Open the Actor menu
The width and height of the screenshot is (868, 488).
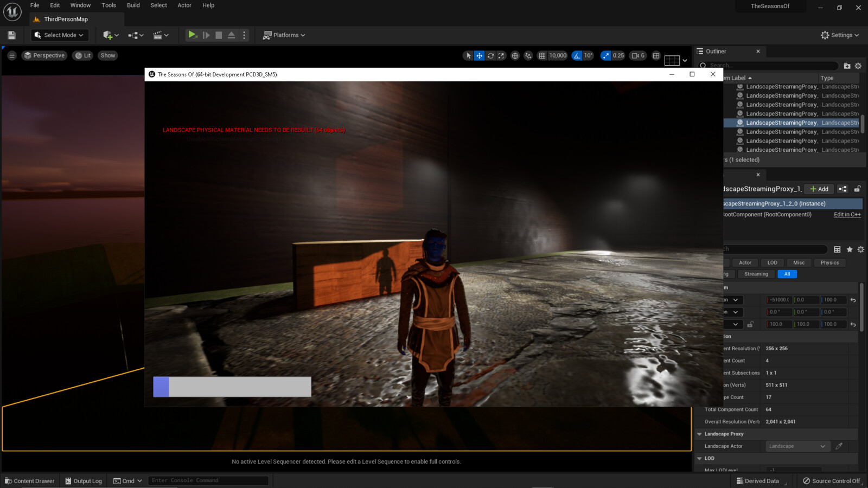(184, 5)
